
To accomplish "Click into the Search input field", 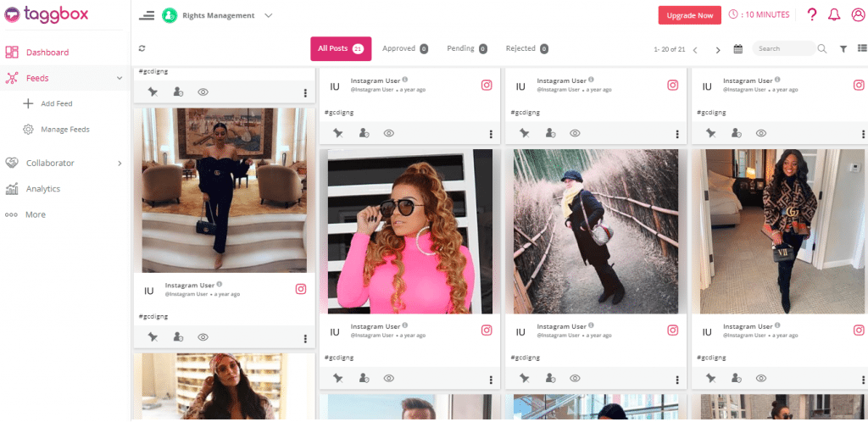I will point(783,49).
